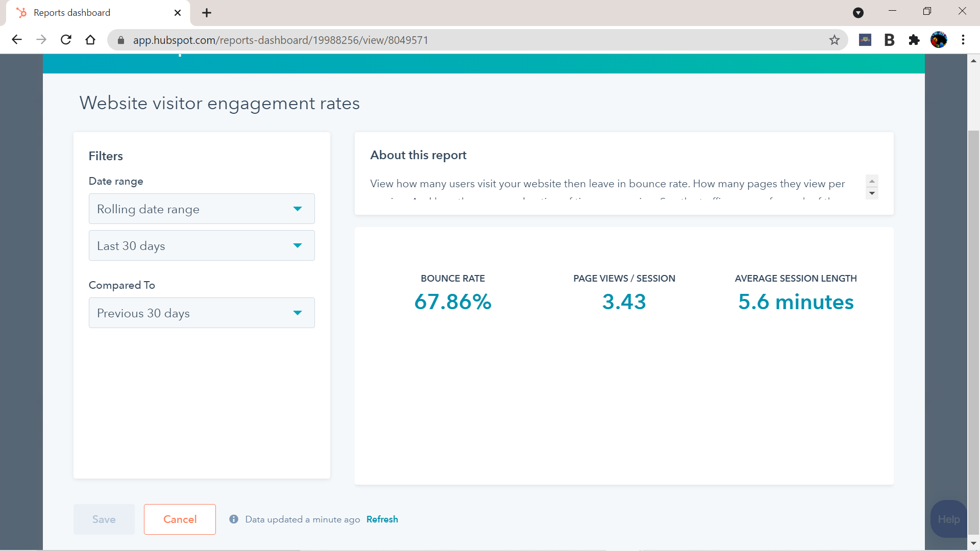Image resolution: width=980 pixels, height=551 pixels.
Task: Open Chrome three-dot menu
Action: coord(963,40)
